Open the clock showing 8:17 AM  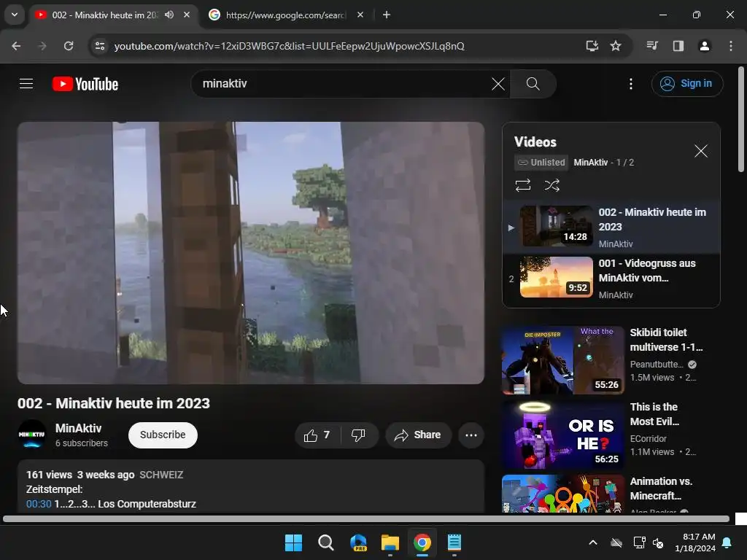[695, 542]
